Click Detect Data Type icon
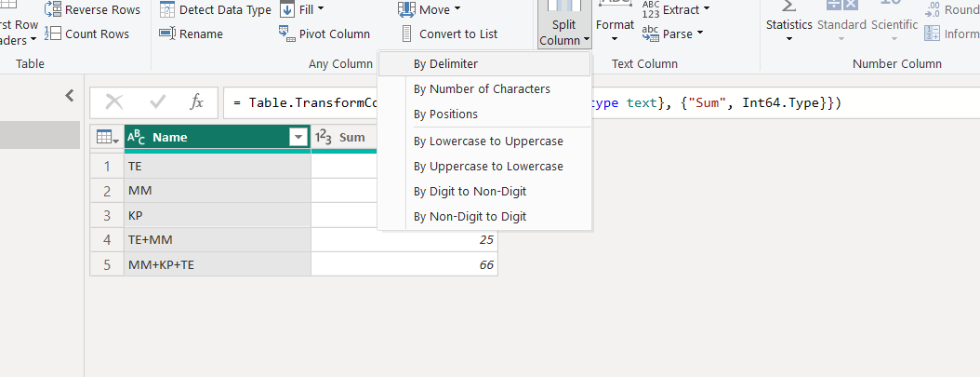980x377 pixels. coord(166,10)
